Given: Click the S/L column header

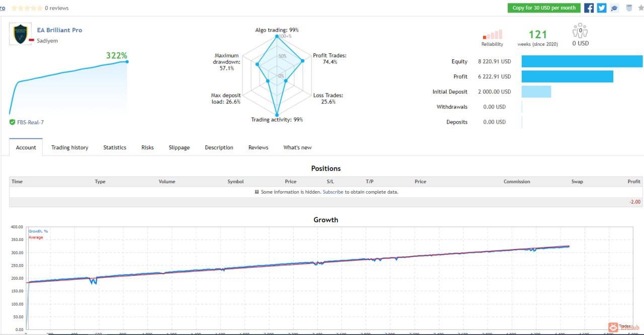Looking at the screenshot, I should tap(330, 182).
